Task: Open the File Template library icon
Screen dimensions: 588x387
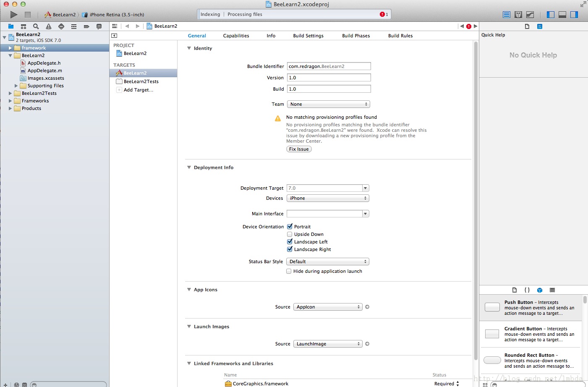Action: [x=515, y=290]
